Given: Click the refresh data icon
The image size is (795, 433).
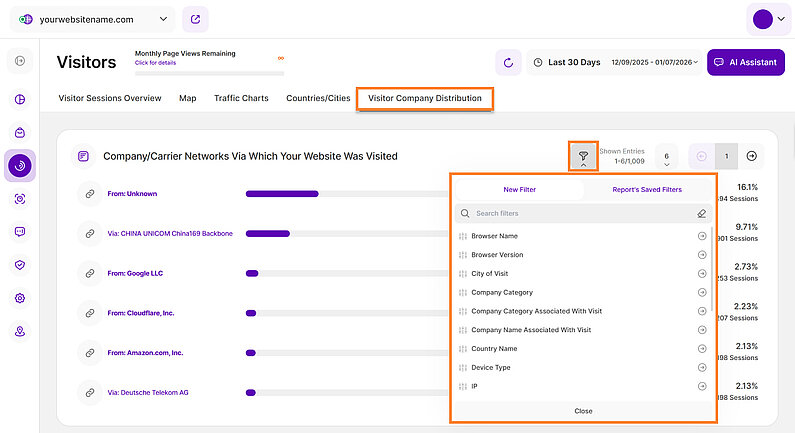Looking at the screenshot, I should 508,62.
